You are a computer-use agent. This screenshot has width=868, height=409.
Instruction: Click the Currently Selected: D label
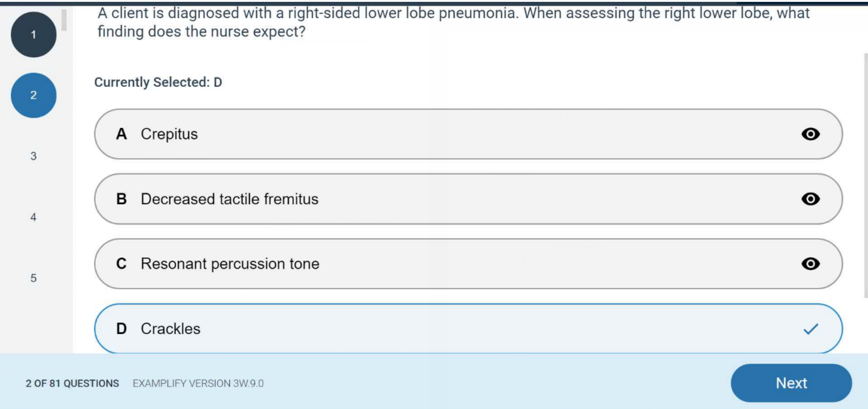158,82
